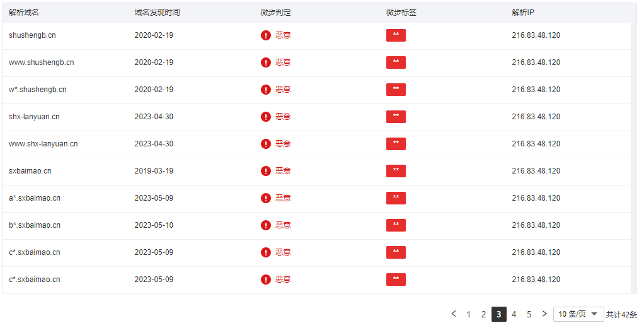Open the www.shushengb.cn domain entry
Viewport: 644px width, 330px height.
coord(42,62)
